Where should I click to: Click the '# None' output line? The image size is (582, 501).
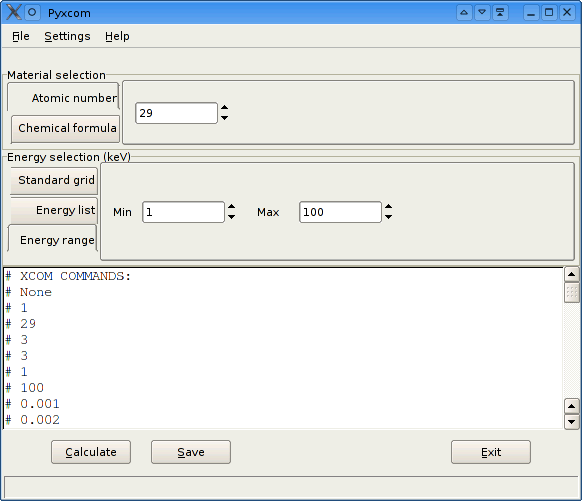29,292
